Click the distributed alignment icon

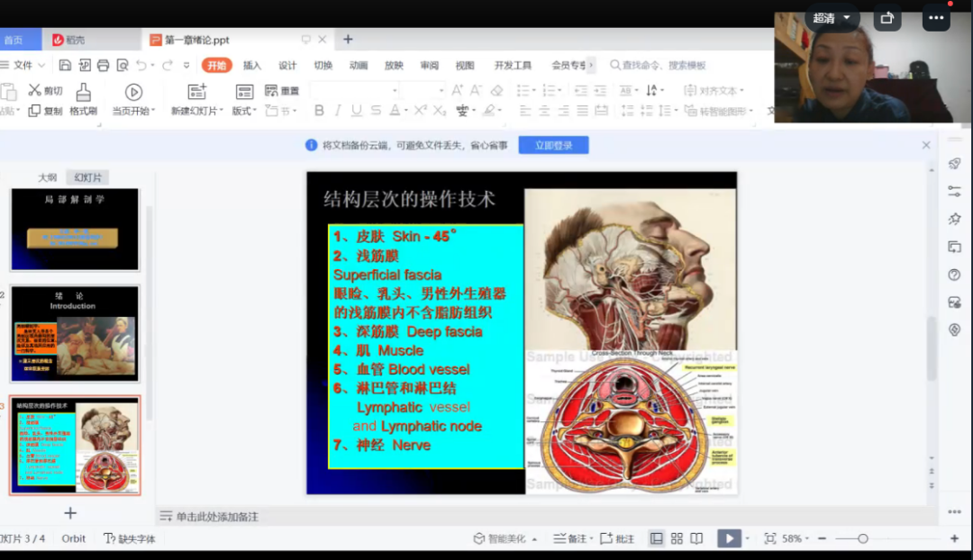[601, 111]
